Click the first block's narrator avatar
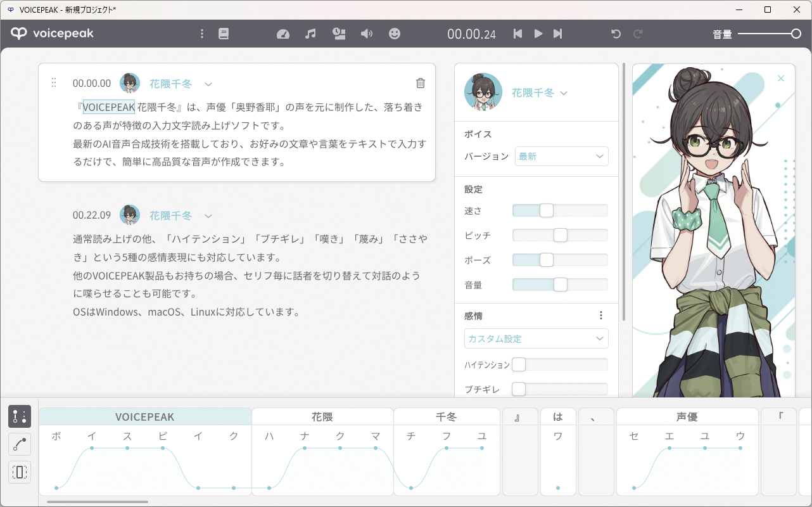This screenshot has height=507, width=812. pos(130,83)
